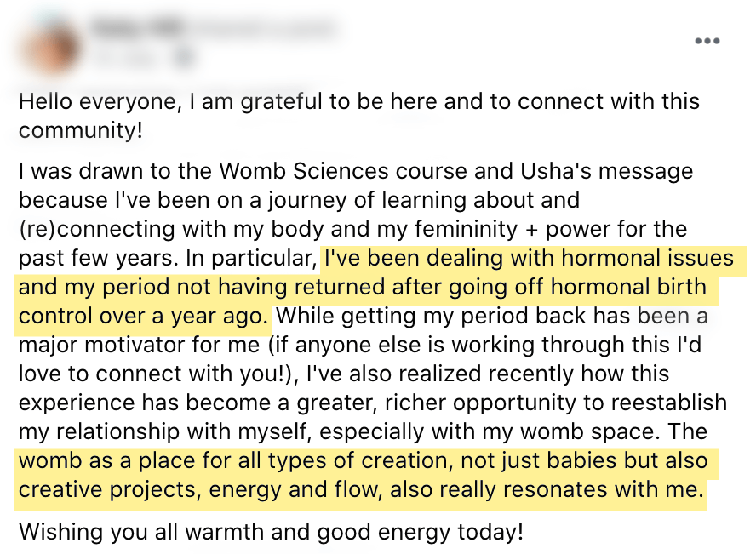Viewport: 756px width, 554px height.
Task: Click the highlighted passage about womb as creation
Action: [x=366, y=475]
